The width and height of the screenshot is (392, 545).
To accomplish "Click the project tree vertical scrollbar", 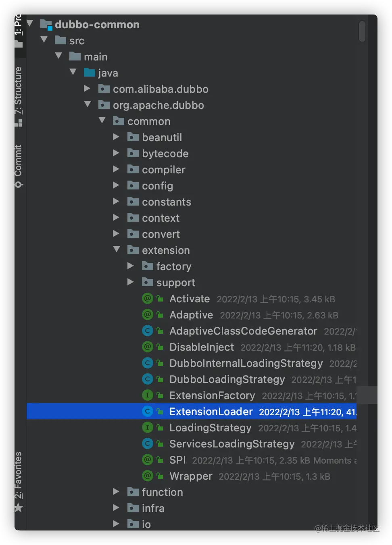I will tap(362, 31).
